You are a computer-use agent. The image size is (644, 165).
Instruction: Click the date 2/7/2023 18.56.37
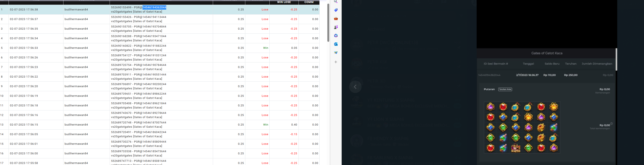pyautogui.click(x=527, y=75)
